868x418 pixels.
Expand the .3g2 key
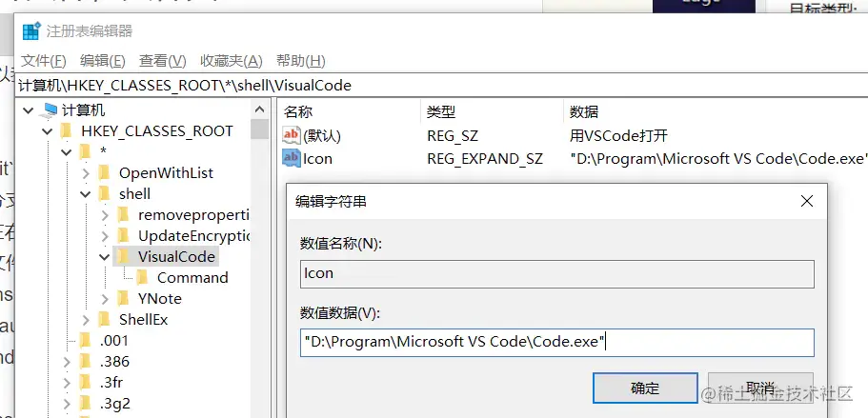pos(67,404)
